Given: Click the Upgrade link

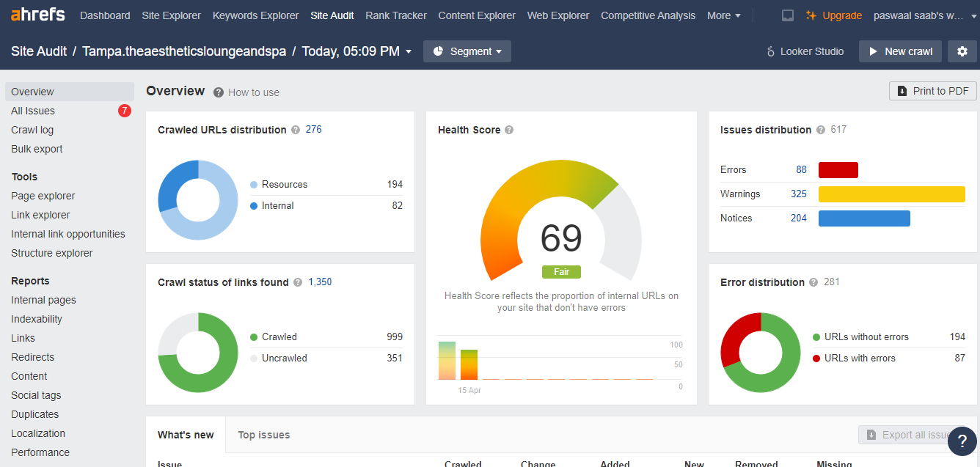Looking at the screenshot, I should [842, 15].
